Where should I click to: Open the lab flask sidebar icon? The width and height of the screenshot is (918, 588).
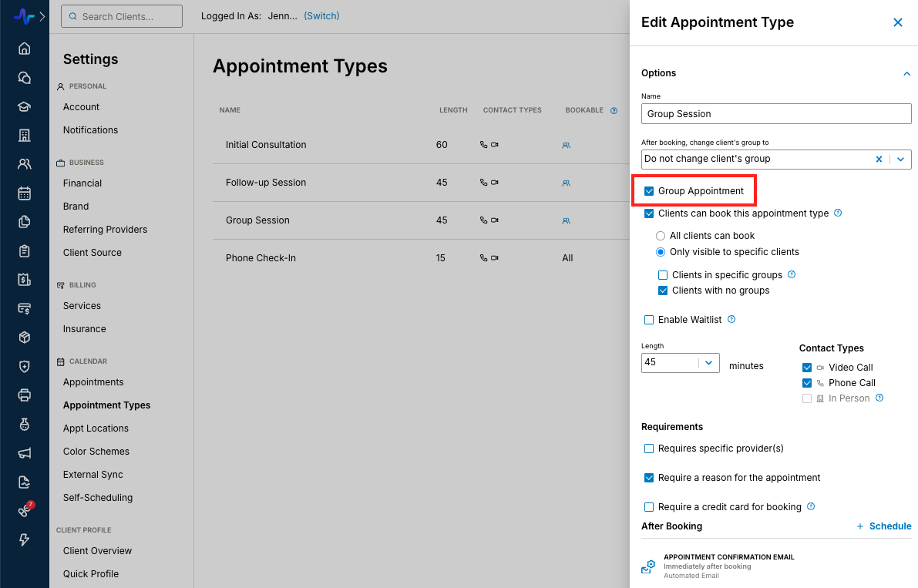click(24, 424)
